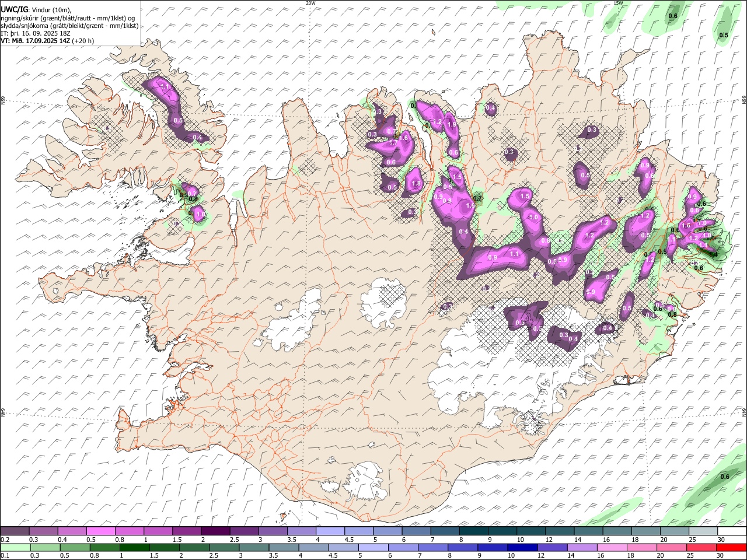The width and height of the screenshot is (747, 560).
Task: Click the 3 swatch in bottom legend row
Action: pyautogui.click(x=253, y=547)
